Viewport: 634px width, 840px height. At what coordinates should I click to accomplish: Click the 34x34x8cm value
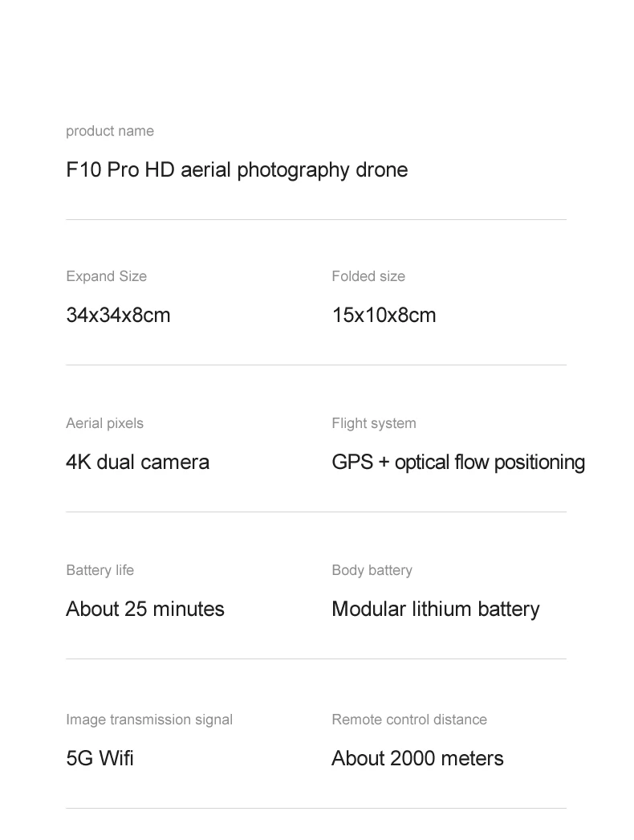click(x=118, y=316)
